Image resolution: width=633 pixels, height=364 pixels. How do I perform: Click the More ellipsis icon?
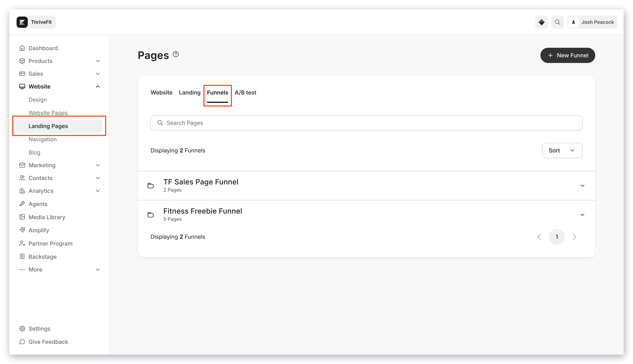[x=22, y=269]
